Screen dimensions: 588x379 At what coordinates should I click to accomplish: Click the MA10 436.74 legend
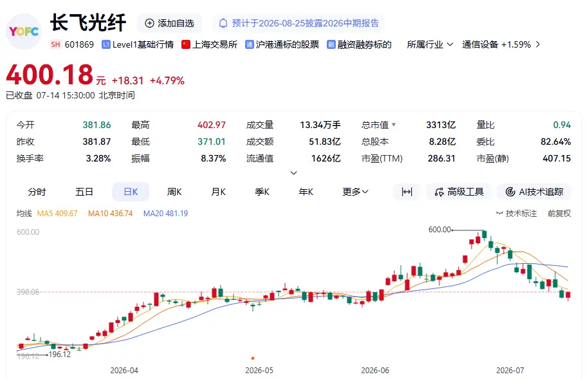point(110,214)
